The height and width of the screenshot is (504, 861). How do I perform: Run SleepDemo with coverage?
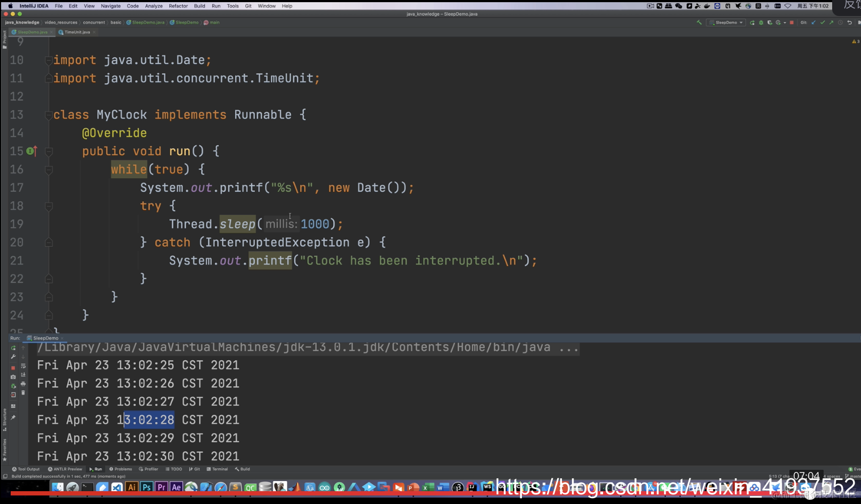(x=770, y=22)
